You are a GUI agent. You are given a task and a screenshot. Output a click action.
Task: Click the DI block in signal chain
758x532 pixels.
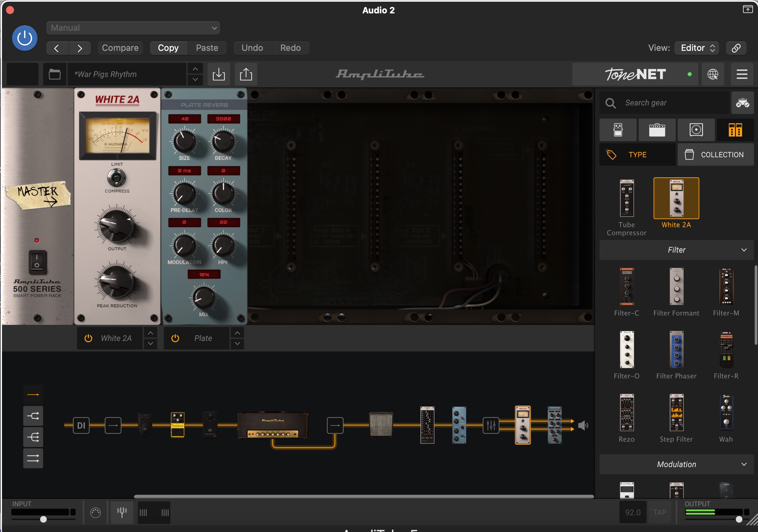81,426
